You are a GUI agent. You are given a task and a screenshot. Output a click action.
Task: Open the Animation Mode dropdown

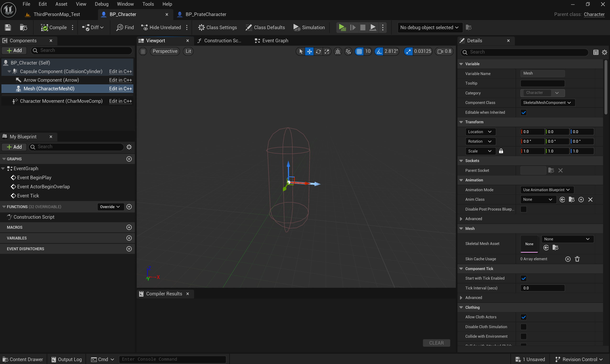click(546, 190)
